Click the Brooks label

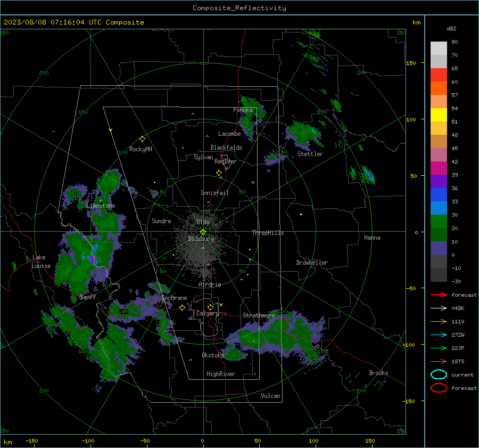(x=378, y=373)
